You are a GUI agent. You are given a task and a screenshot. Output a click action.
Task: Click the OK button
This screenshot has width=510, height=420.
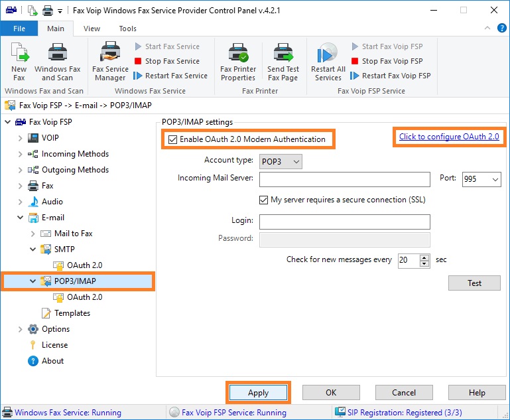click(x=331, y=393)
